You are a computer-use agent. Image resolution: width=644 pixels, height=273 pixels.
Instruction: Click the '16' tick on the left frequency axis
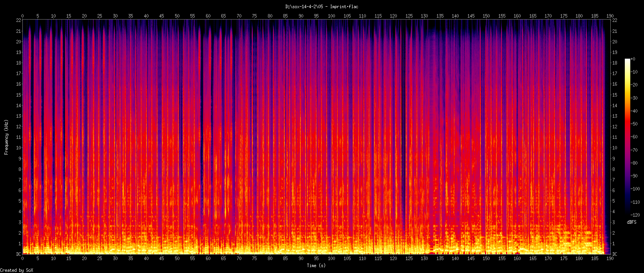pyautogui.click(x=18, y=84)
